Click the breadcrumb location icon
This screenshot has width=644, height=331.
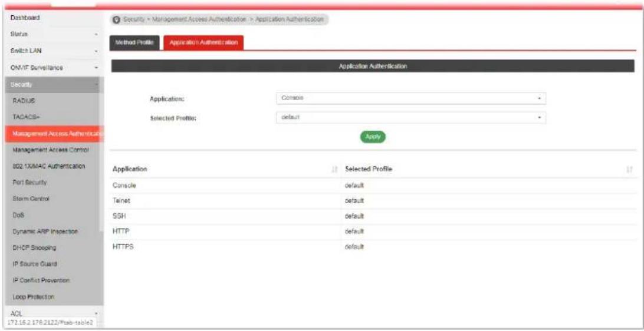(116, 19)
